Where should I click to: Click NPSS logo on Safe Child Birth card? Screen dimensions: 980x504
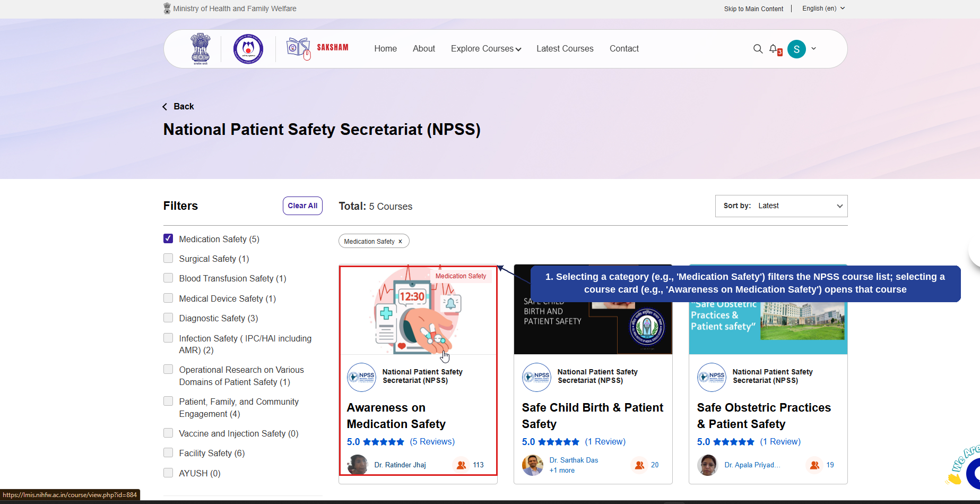click(536, 377)
